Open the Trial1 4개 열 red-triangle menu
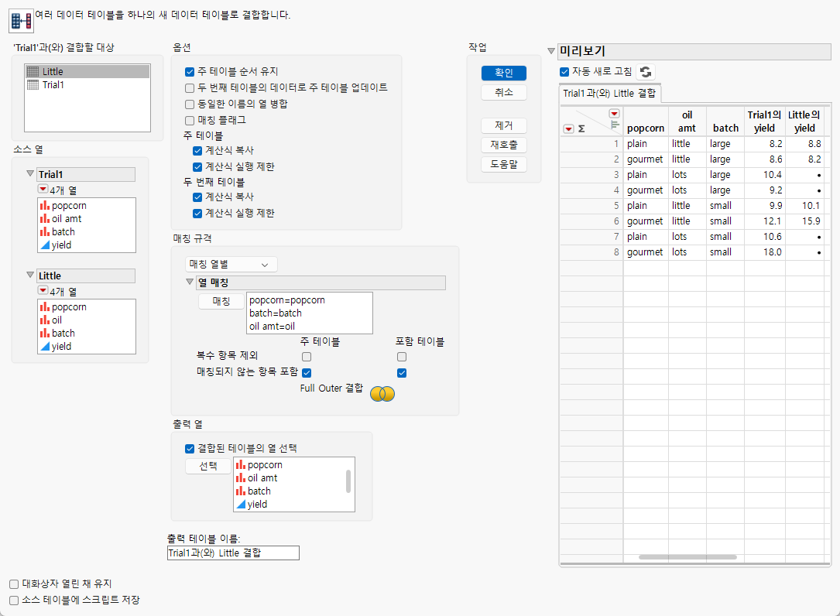Image resolution: width=840 pixels, height=616 pixels. pos(43,189)
